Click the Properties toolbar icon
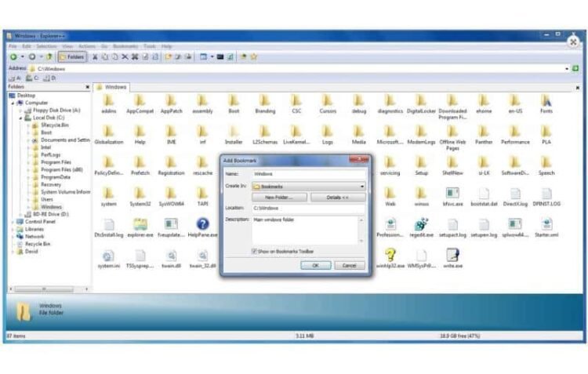This screenshot has height=374, width=588. (145, 57)
